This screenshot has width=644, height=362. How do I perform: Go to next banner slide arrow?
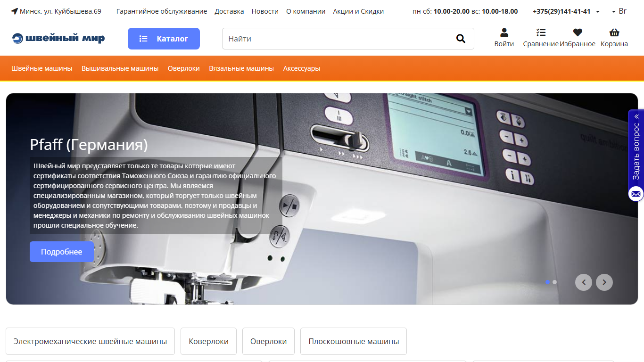pos(604,282)
